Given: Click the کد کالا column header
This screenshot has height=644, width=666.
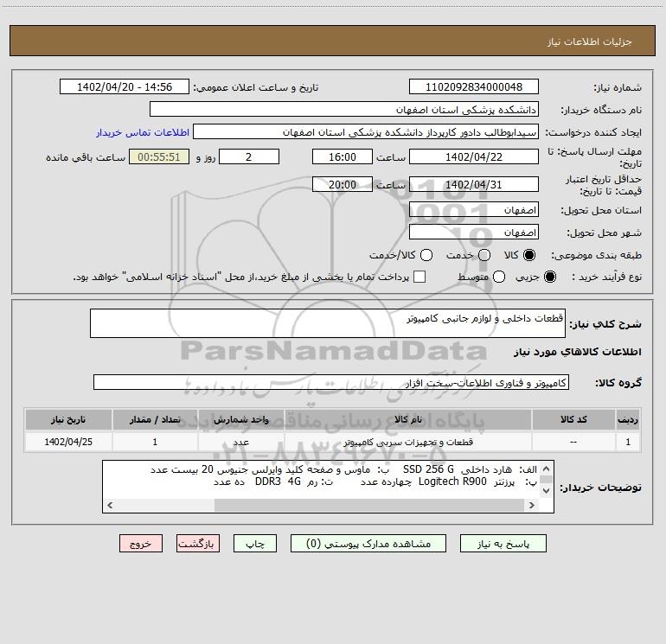Looking at the screenshot, I should click(573, 419).
